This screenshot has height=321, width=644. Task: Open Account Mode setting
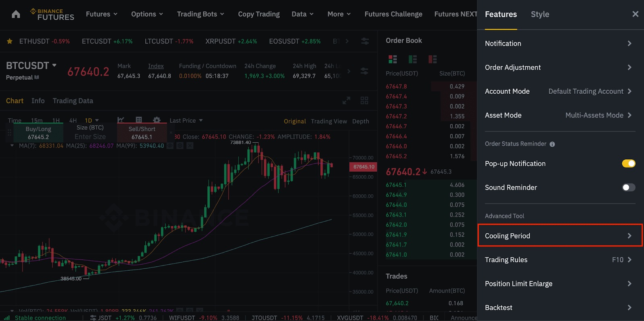click(560, 91)
